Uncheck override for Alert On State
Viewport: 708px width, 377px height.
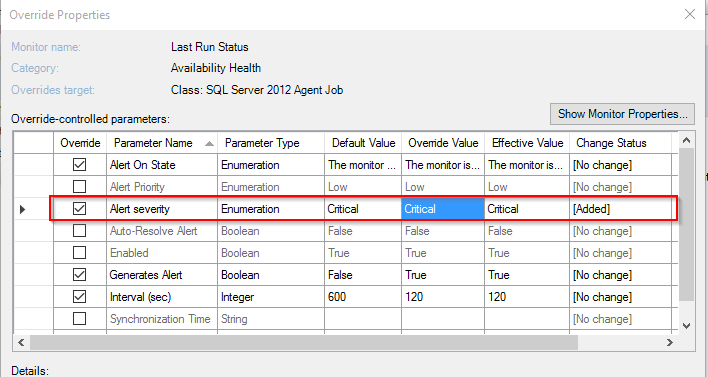79,165
